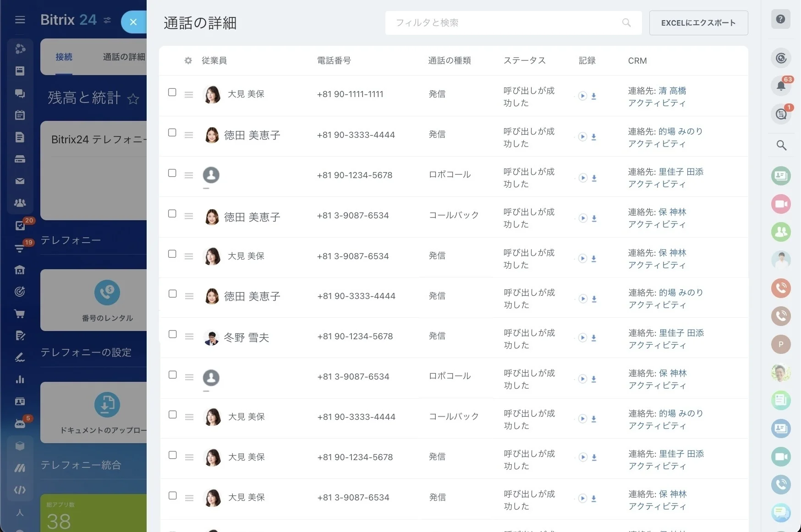The height and width of the screenshot is (532, 801).
Task: Open row menu for 冬野 雪夫 call
Action: tap(189, 337)
